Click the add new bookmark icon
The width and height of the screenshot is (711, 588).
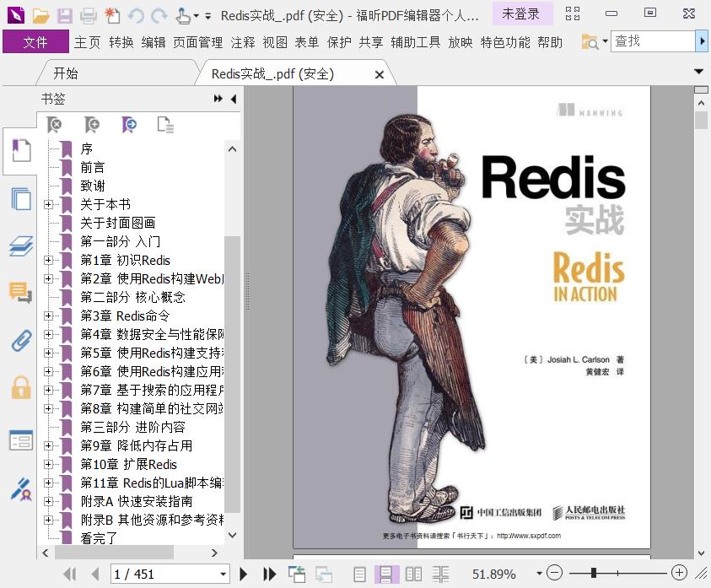click(92, 124)
